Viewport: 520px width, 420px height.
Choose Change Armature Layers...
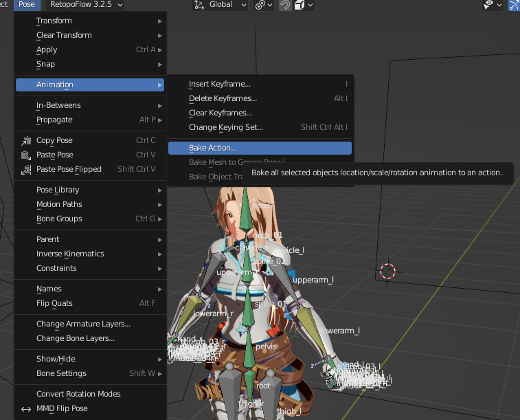tap(90, 324)
